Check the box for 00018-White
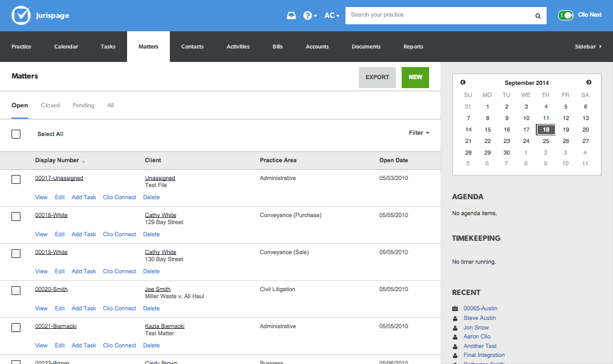Viewport: 613px width, 364px height. [x=16, y=216]
